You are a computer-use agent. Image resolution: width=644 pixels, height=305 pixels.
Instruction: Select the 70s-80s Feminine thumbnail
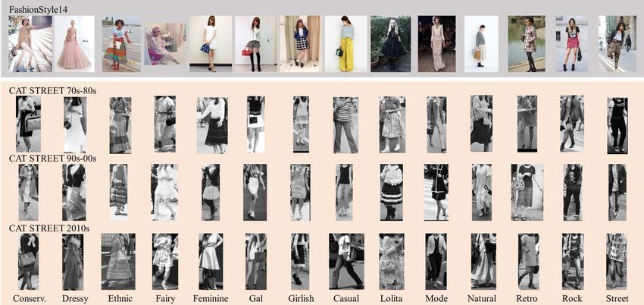[x=212, y=125]
